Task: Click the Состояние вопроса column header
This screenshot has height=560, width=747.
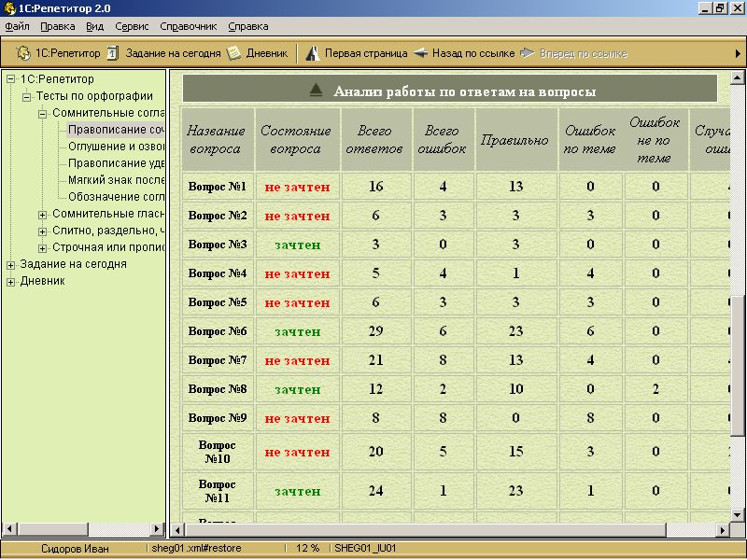Action: click(x=295, y=140)
